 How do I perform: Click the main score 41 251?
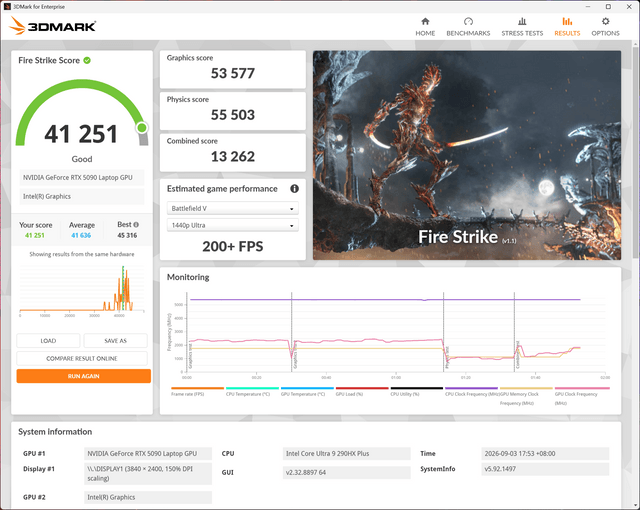point(81,134)
